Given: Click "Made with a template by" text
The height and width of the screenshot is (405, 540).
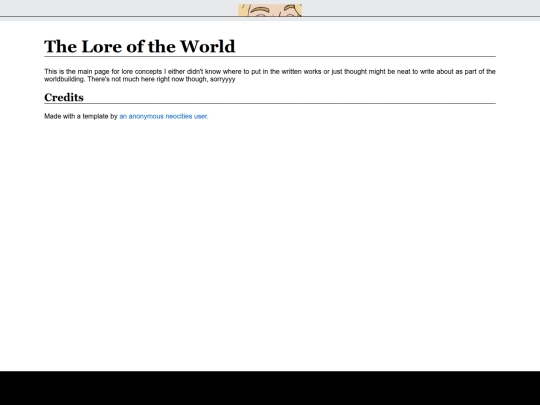Looking at the screenshot, I should point(81,116).
